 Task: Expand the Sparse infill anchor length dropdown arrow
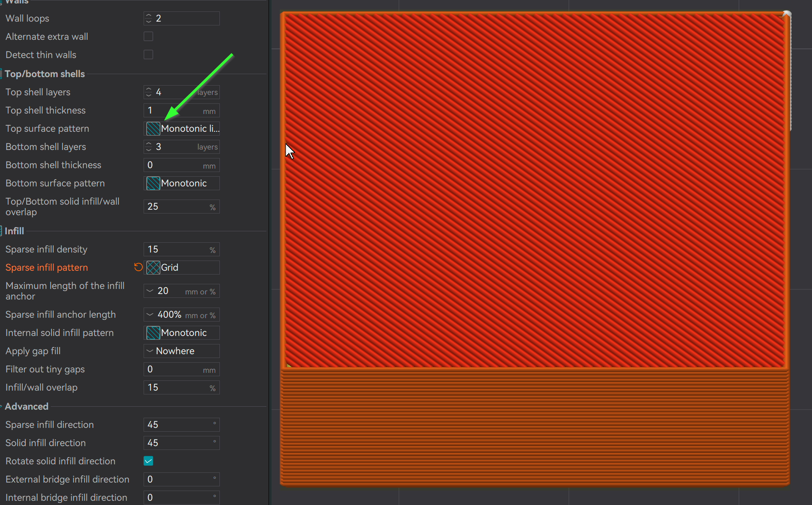click(150, 314)
